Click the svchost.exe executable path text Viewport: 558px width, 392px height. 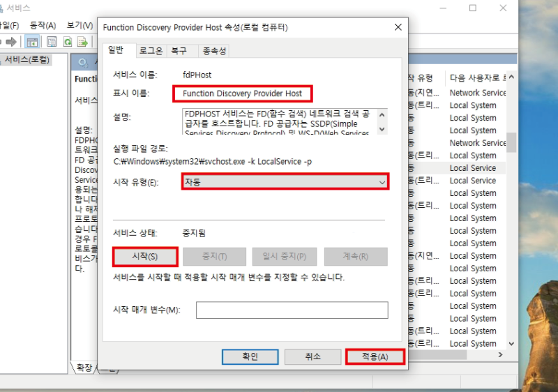point(213,162)
